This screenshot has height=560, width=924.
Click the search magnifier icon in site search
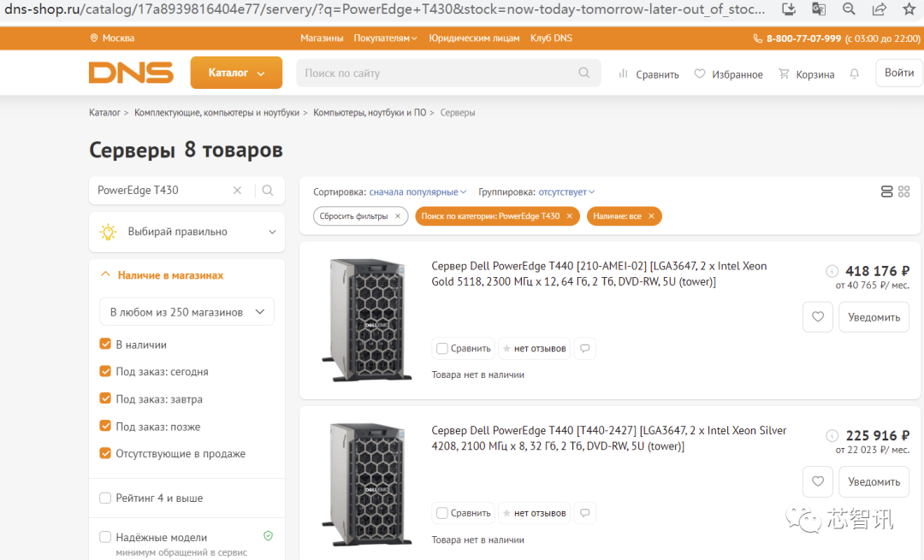[584, 74]
